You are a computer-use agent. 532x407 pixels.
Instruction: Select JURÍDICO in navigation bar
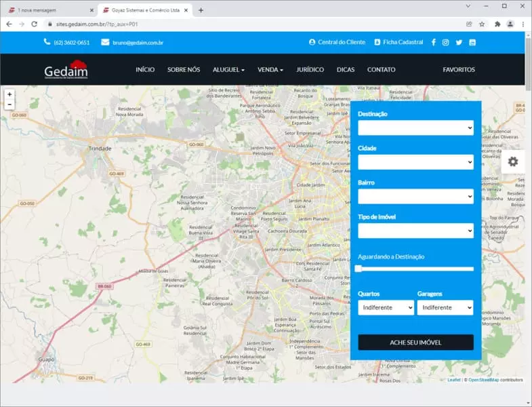310,70
